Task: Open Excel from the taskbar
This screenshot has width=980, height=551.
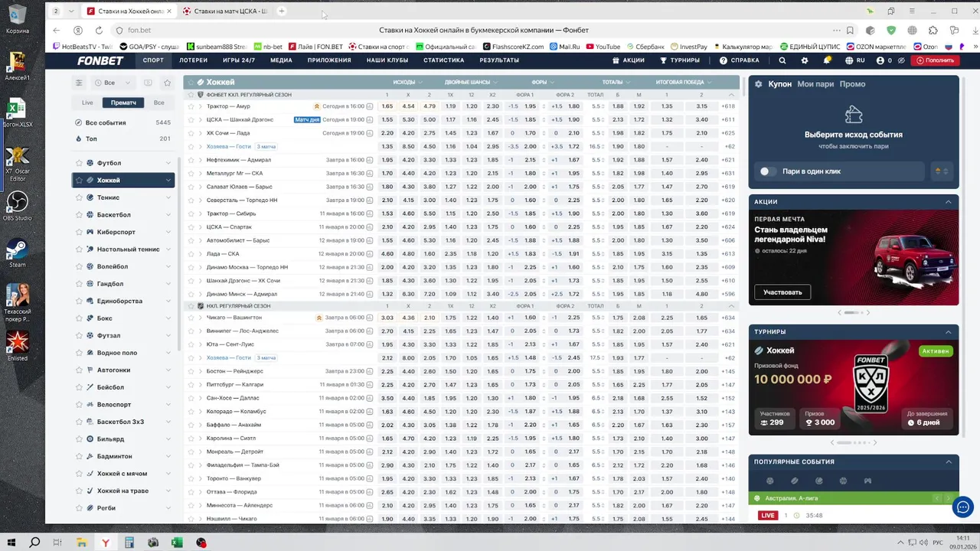Action: 177,543
